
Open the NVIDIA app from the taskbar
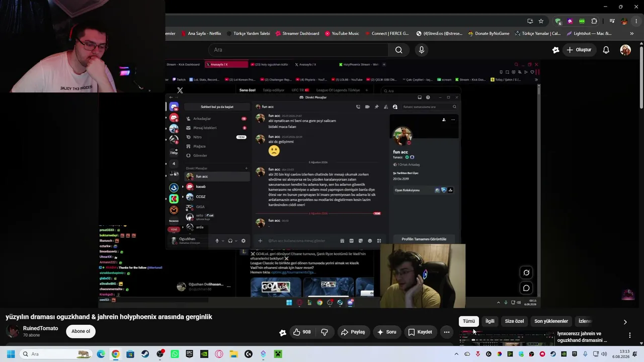pos(204,354)
